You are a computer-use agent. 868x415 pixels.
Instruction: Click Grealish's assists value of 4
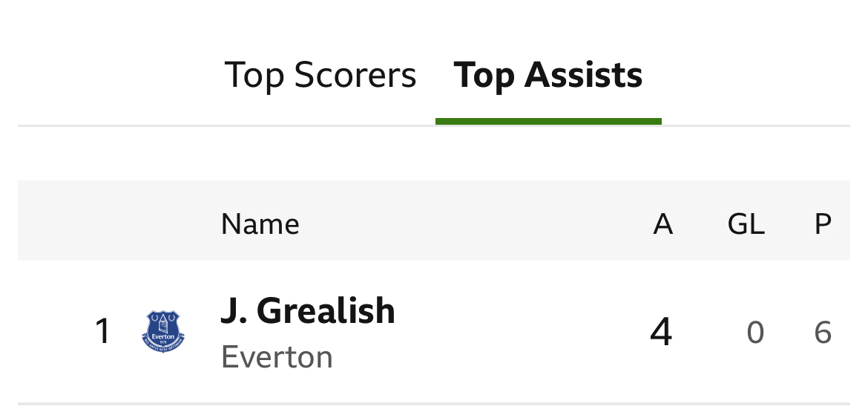point(661,332)
